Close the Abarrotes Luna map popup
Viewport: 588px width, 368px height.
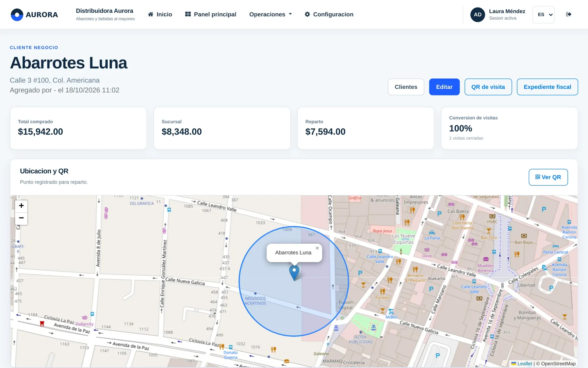pyautogui.click(x=317, y=248)
